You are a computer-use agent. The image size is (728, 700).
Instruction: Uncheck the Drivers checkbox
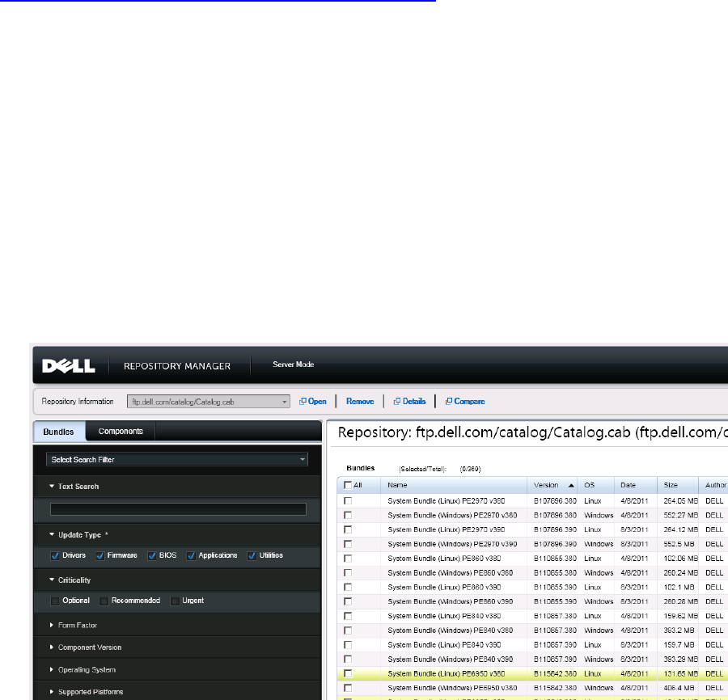[55, 556]
